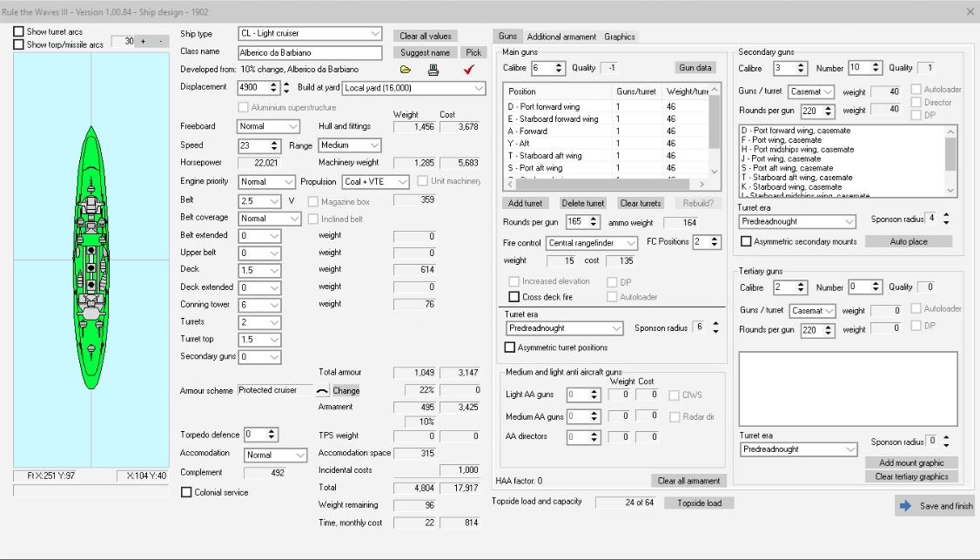Click the red checkmark validate design icon
This screenshot has height=560, width=980.
tap(469, 69)
